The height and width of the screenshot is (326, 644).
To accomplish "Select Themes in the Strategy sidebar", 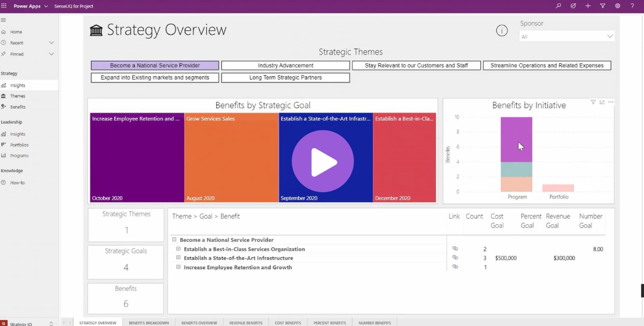I will [x=18, y=96].
